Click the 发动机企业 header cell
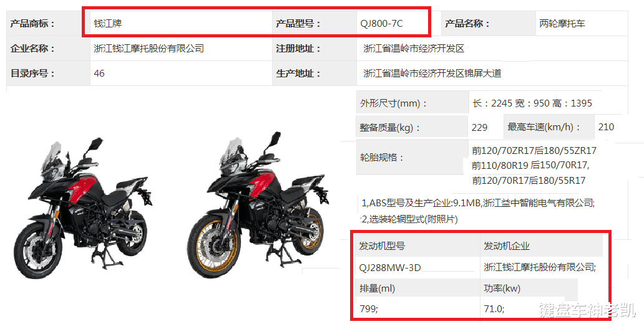This screenshot has width=644, height=329. [541, 246]
